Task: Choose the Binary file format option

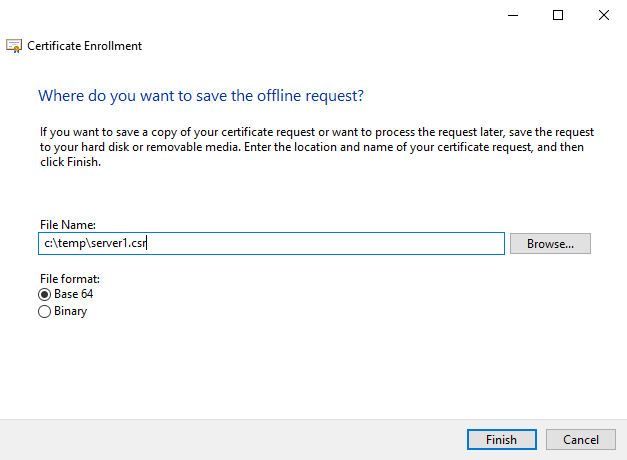Action: click(x=44, y=311)
